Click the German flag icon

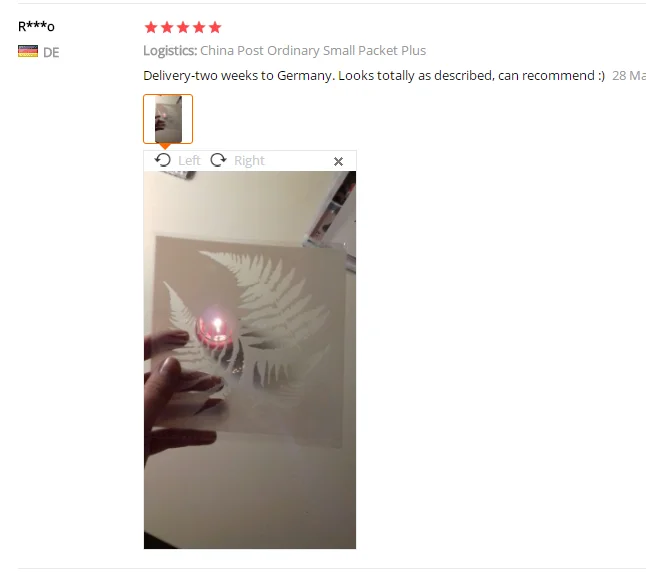point(28,52)
